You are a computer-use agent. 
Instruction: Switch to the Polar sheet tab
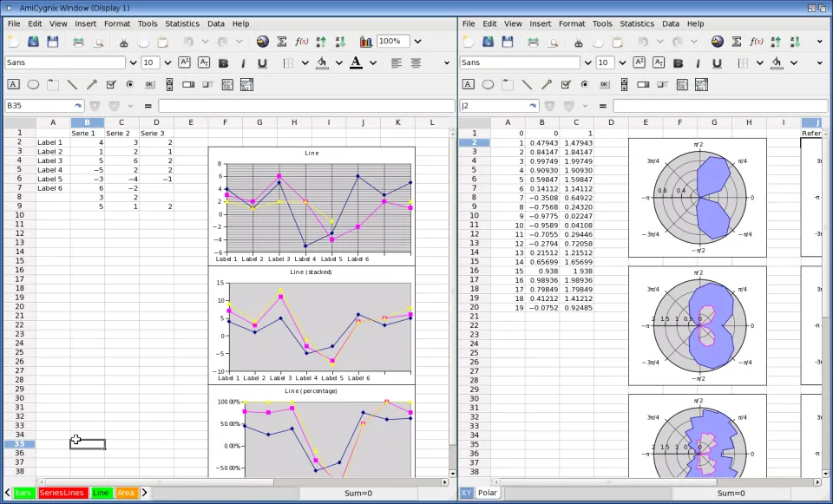(x=488, y=493)
